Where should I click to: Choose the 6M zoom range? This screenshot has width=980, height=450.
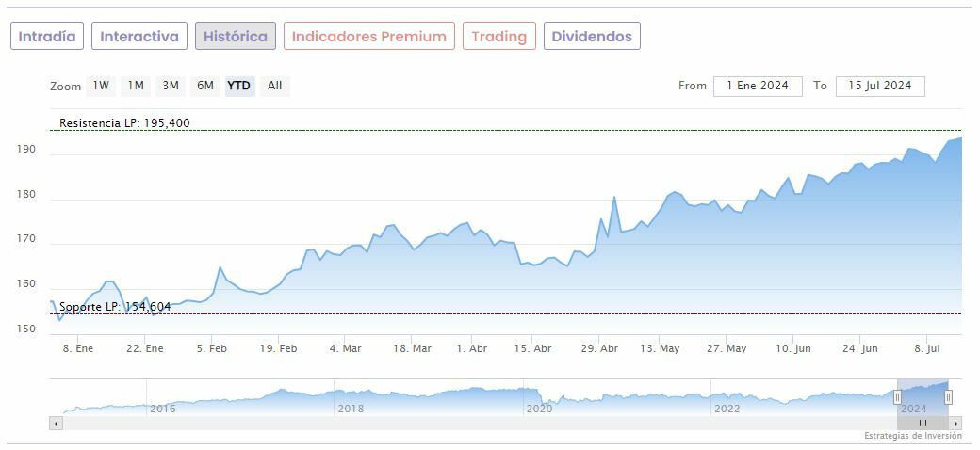coord(204,86)
